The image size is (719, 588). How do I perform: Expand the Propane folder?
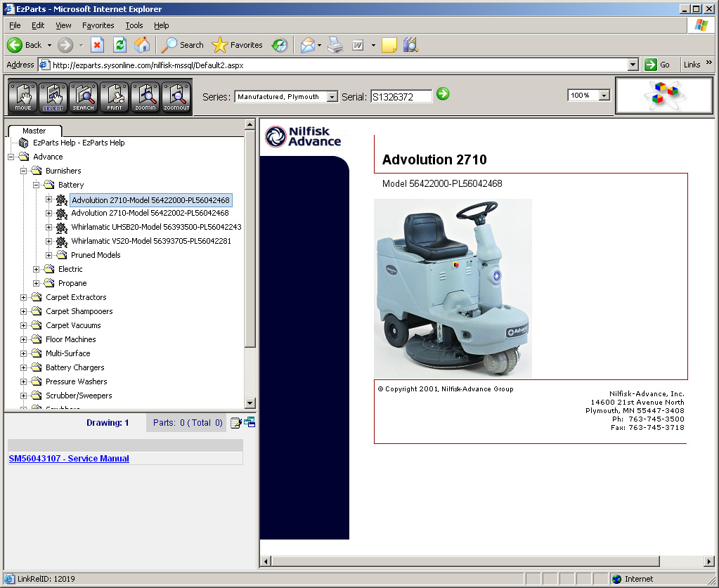37,284
